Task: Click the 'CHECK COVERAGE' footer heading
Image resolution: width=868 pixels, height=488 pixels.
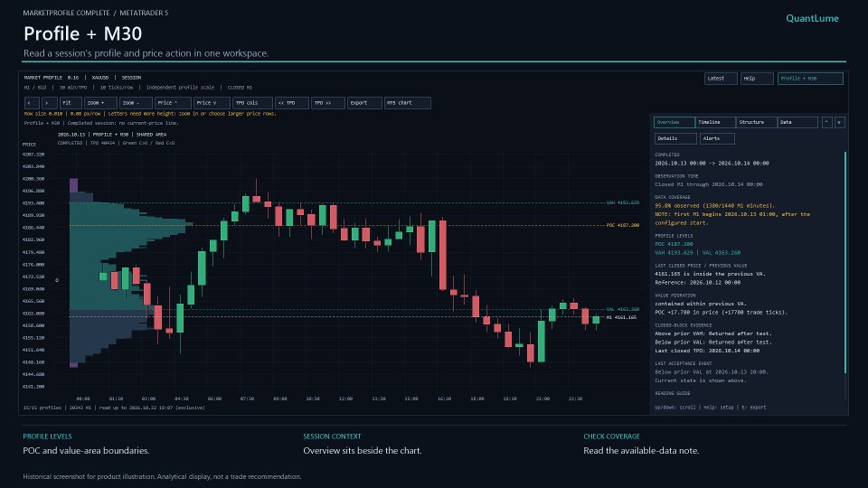Action: 611,436
